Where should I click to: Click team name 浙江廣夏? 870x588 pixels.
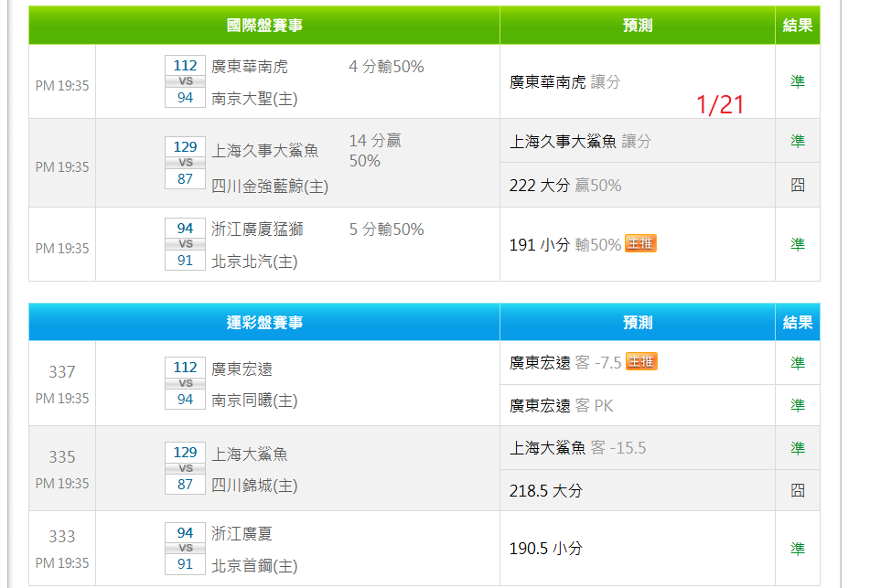pos(242,534)
